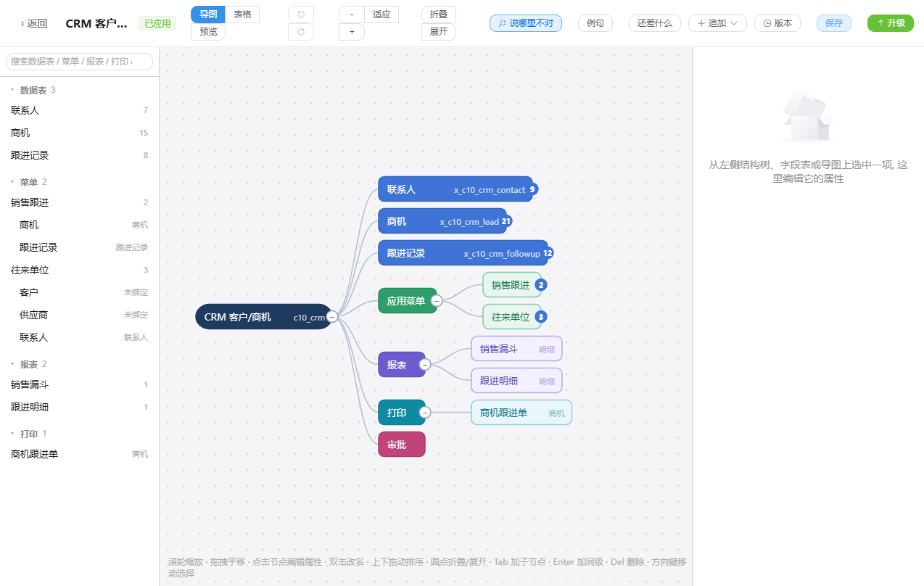Select the 商机 x_c10_crm_lead node
The width and height of the screenshot is (924, 586).
[442, 221]
